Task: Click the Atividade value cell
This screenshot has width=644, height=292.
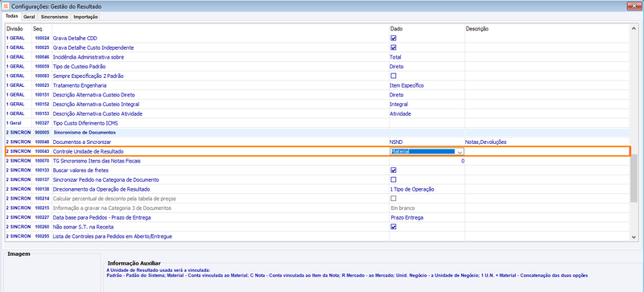Action: pos(427,113)
